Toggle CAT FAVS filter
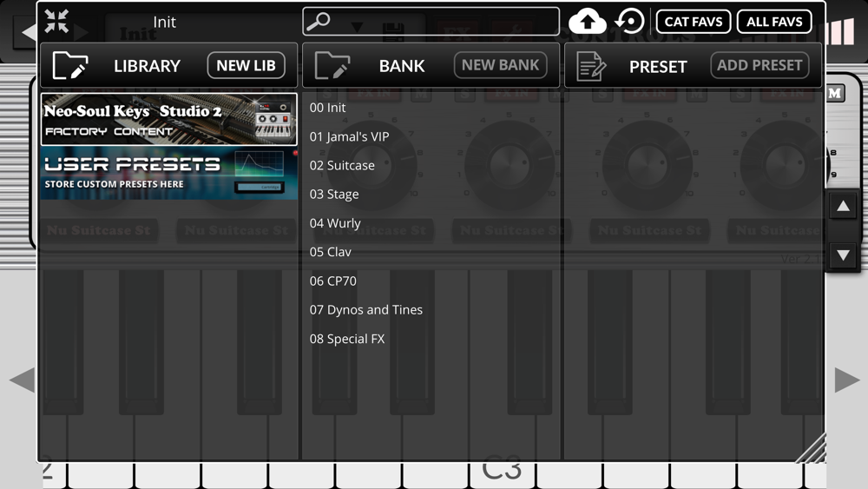The height and width of the screenshot is (489, 868). click(693, 22)
